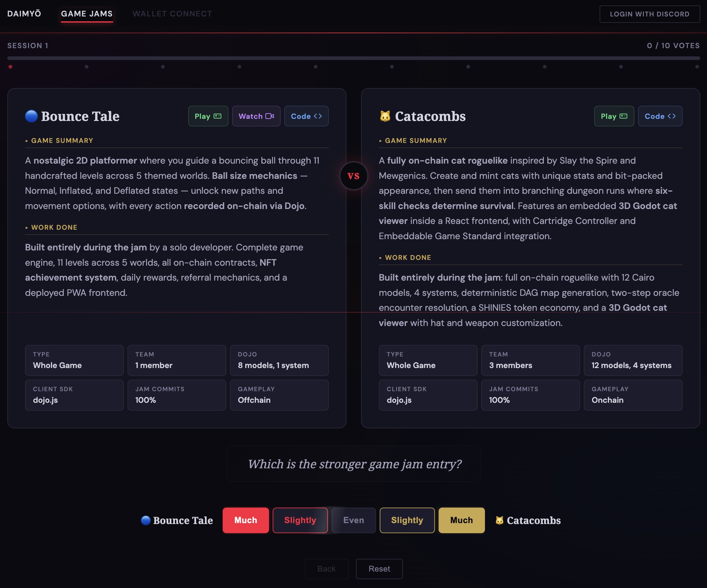This screenshot has width=707, height=588.
Task: Click the first dot on the voting progress bar
Action: [x=10, y=67]
